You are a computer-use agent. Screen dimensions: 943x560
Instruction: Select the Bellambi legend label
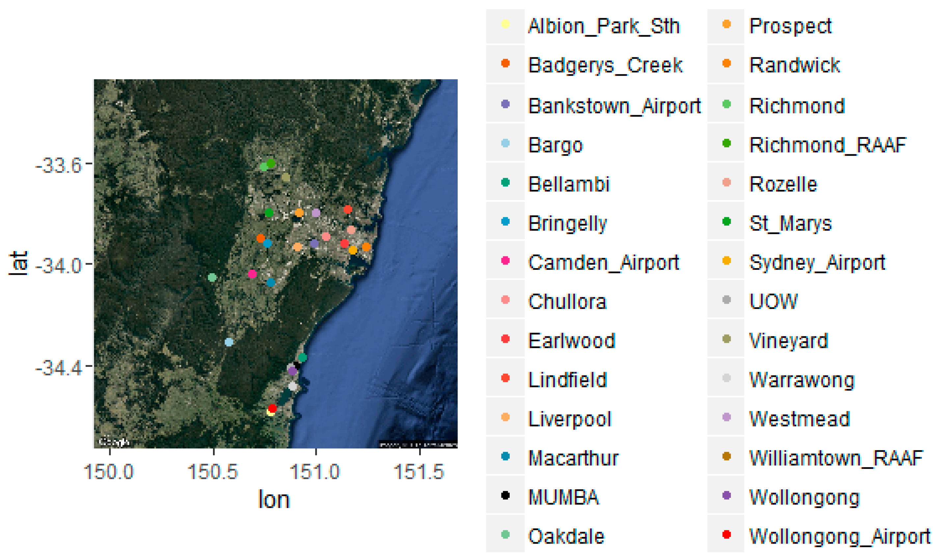(x=569, y=184)
